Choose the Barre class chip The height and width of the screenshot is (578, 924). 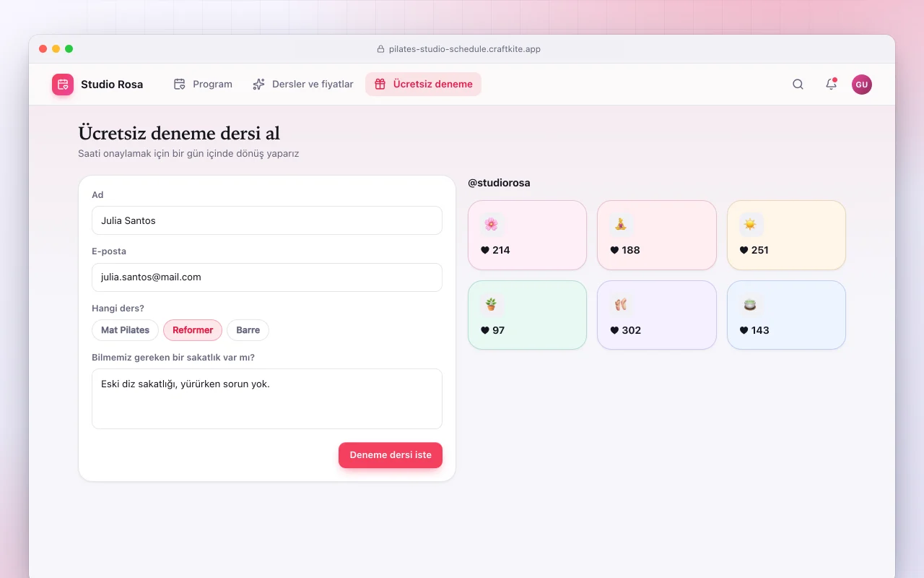[248, 330]
